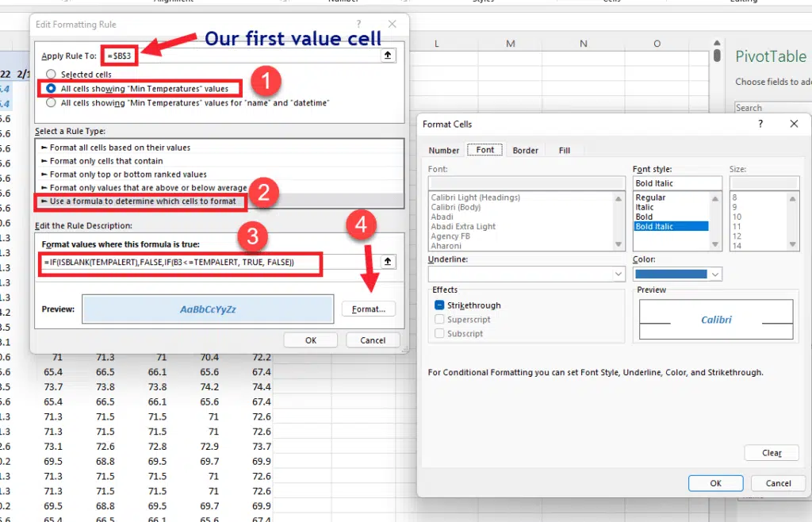Click the Format... button
This screenshot has width=812, height=522.
368,309
